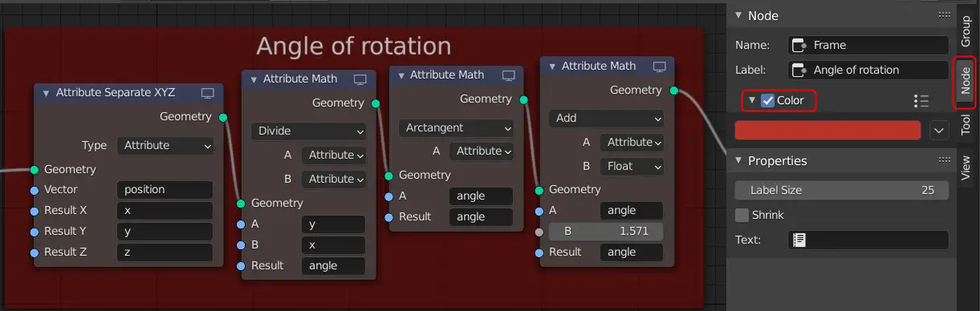
Task: Open the Arctangent operation dropdown
Action: point(456,127)
